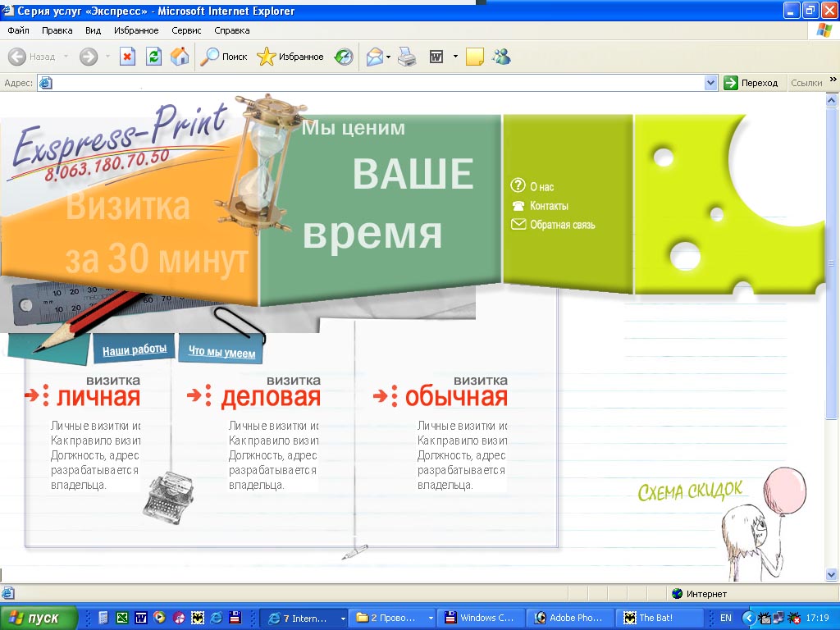Click the question mark icon beside О нас
The height and width of the screenshot is (630, 840).
[x=518, y=185]
